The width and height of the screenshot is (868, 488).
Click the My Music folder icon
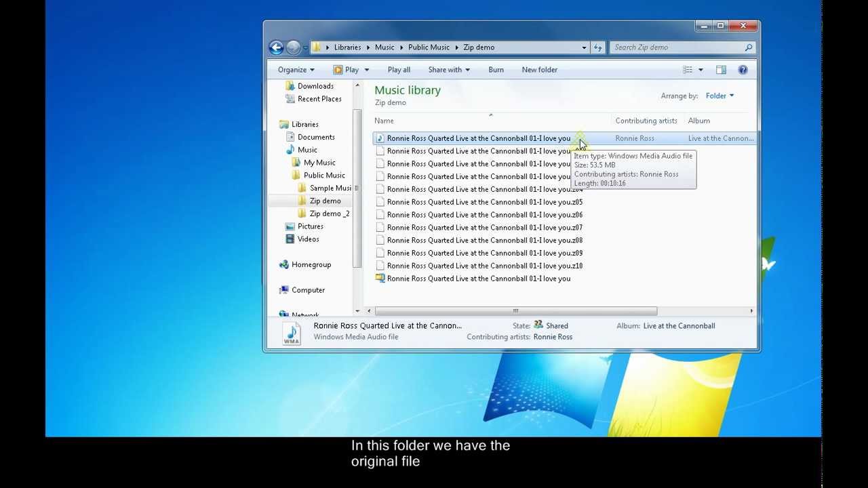click(296, 163)
